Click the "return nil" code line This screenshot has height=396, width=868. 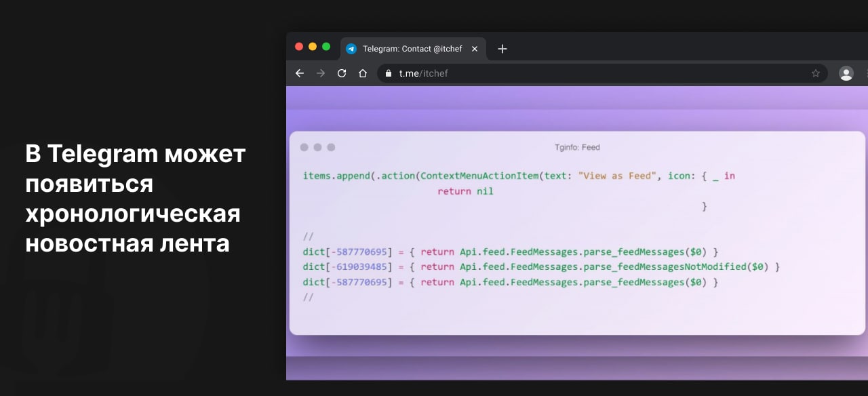click(465, 191)
